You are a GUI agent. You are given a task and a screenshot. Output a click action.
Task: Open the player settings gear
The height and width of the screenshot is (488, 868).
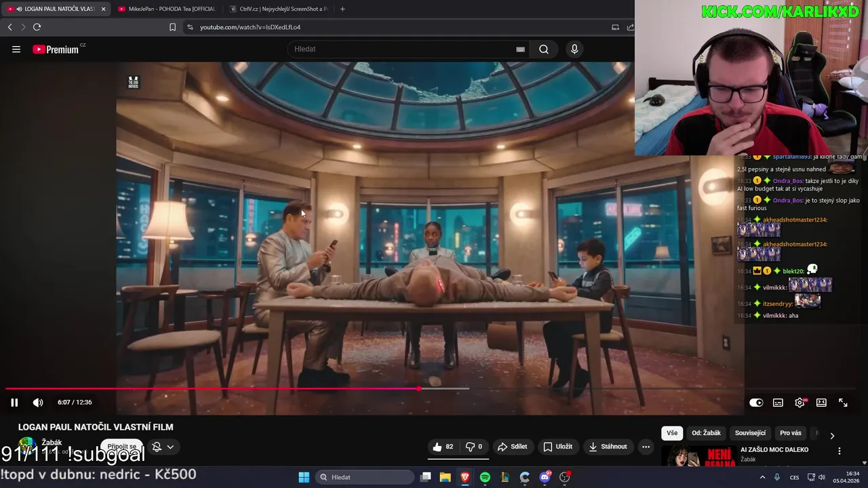800,403
